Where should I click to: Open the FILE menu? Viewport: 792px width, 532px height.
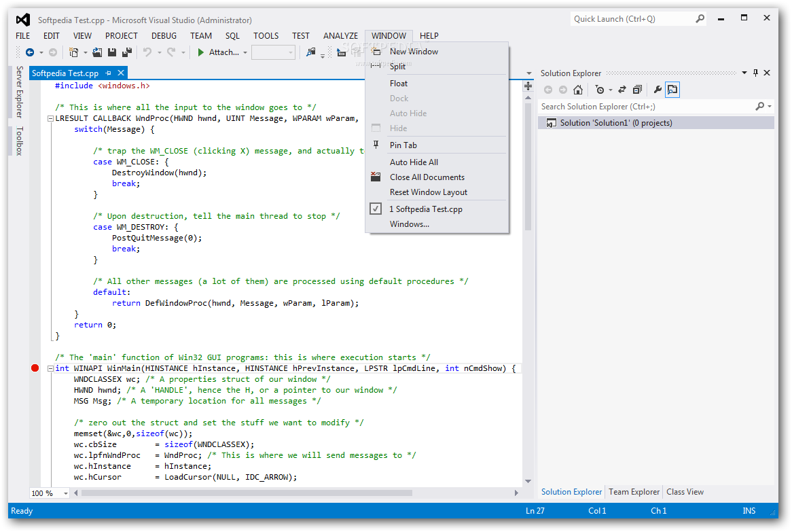click(x=22, y=36)
